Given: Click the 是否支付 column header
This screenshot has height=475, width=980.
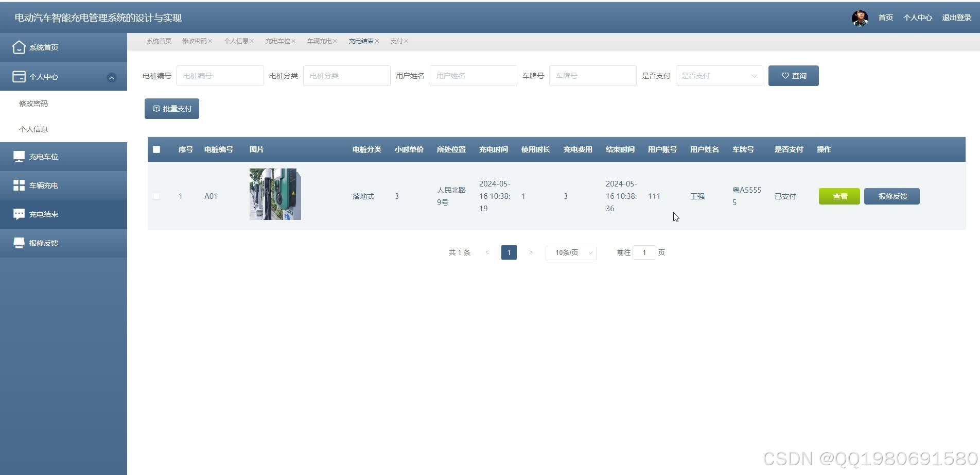Looking at the screenshot, I should pos(789,149).
